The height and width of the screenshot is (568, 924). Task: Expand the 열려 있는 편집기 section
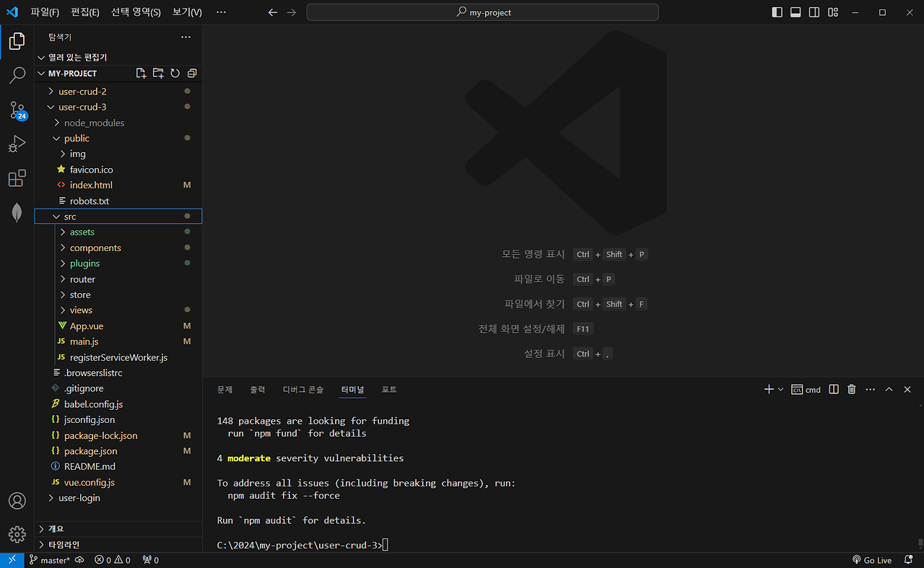click(x=118, y=57)
